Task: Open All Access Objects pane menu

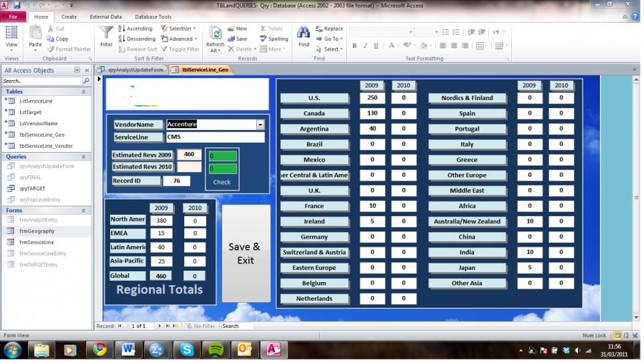Action: click(77, 70)
